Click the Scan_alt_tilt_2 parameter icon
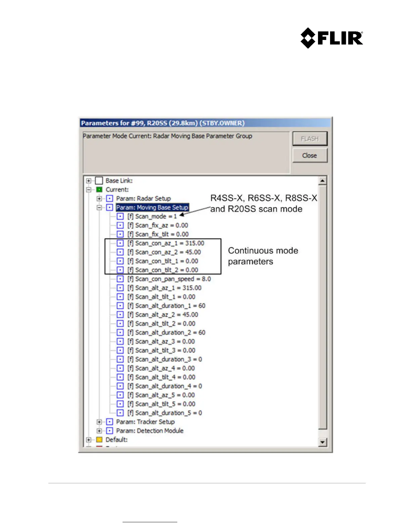411x532 pixels. coord(120,323)
